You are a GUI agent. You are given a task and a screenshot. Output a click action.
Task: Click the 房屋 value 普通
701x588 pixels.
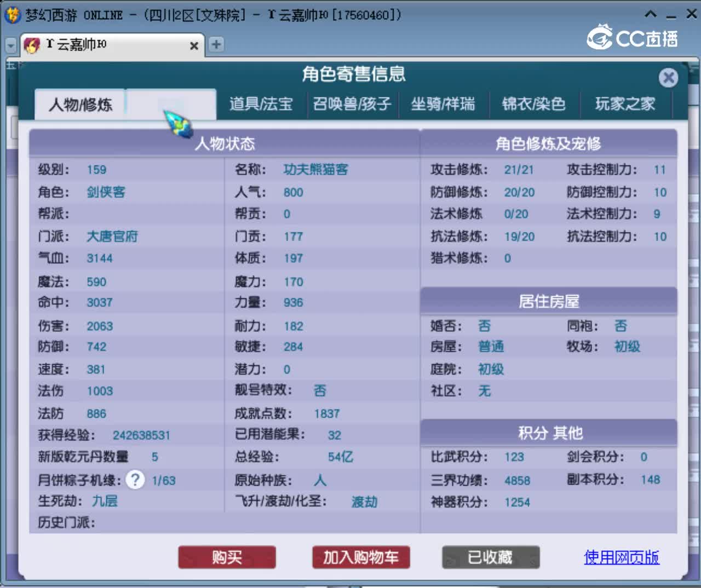pyautogui.click(x=491, y=347)
